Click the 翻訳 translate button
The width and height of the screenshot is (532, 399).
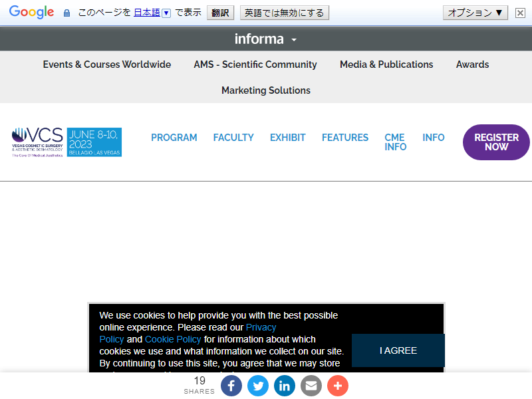[220, 13]
